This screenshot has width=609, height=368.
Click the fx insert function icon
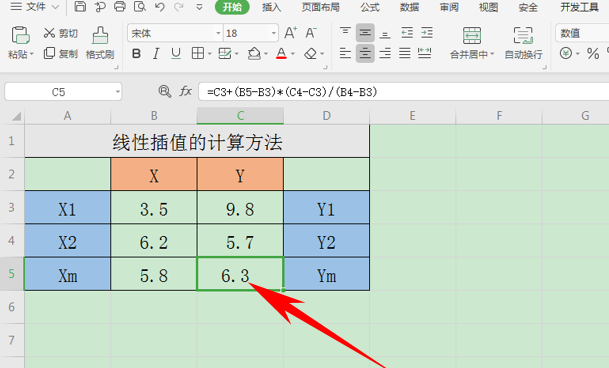point(185,92)
